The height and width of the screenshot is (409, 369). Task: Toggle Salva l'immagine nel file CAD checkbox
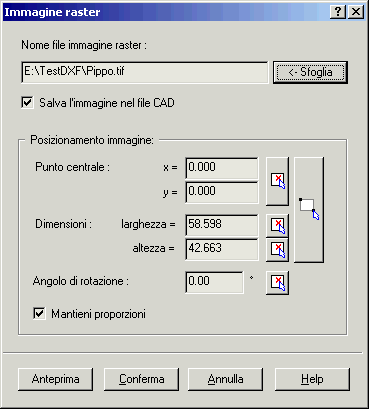[x=27, y=103]
